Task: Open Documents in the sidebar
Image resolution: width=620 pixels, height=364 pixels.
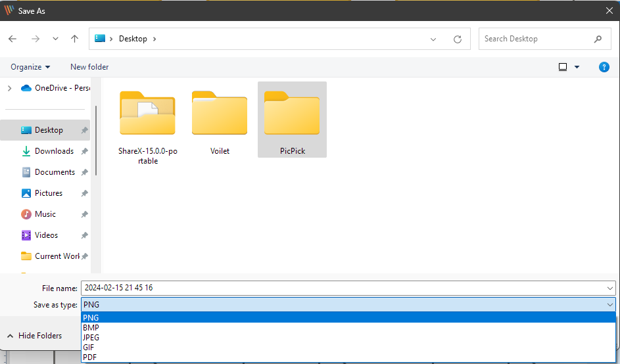Action: (x=48, y=172)
